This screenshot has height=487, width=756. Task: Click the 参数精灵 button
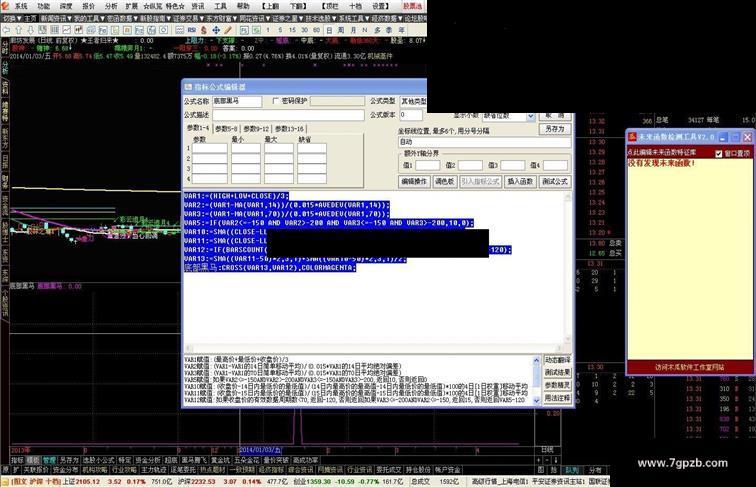pyautogui.click(x=557, y=385)
